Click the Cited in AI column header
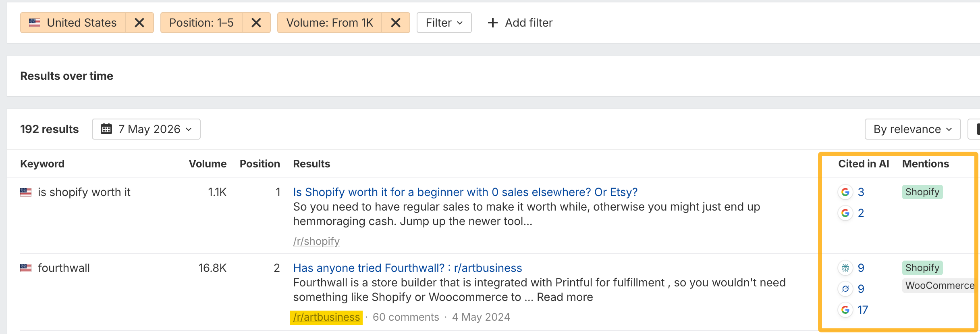 [864, 164]
